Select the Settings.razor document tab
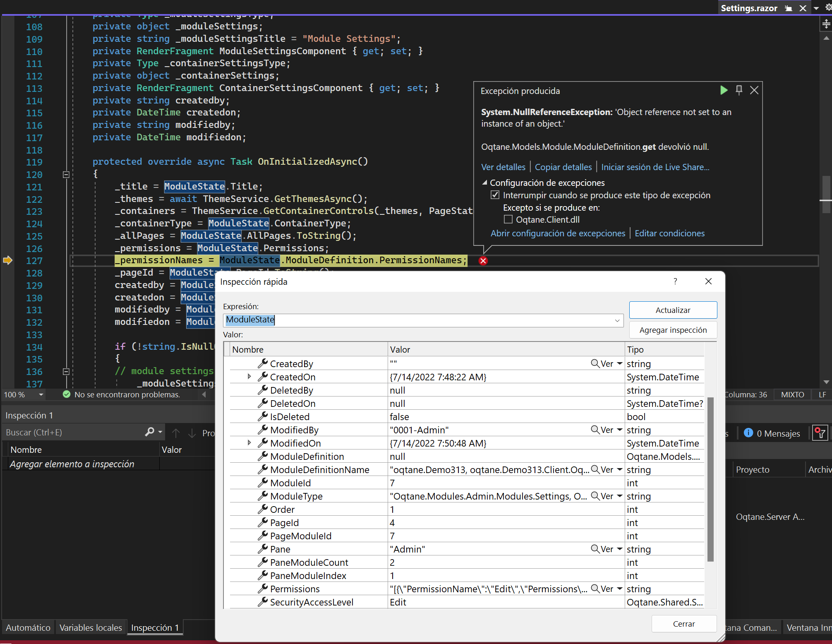This screenshot has height=644, width=832. point(749,8)
